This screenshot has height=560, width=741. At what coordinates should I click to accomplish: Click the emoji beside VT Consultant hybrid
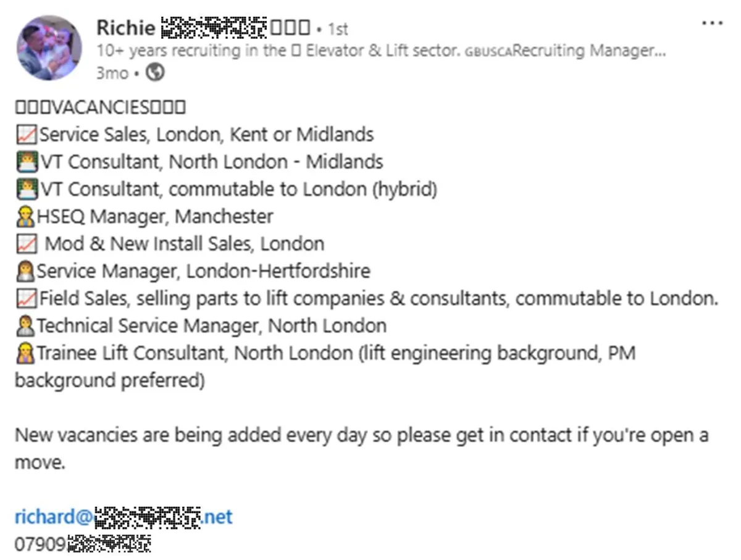click(x=27, y=189)
